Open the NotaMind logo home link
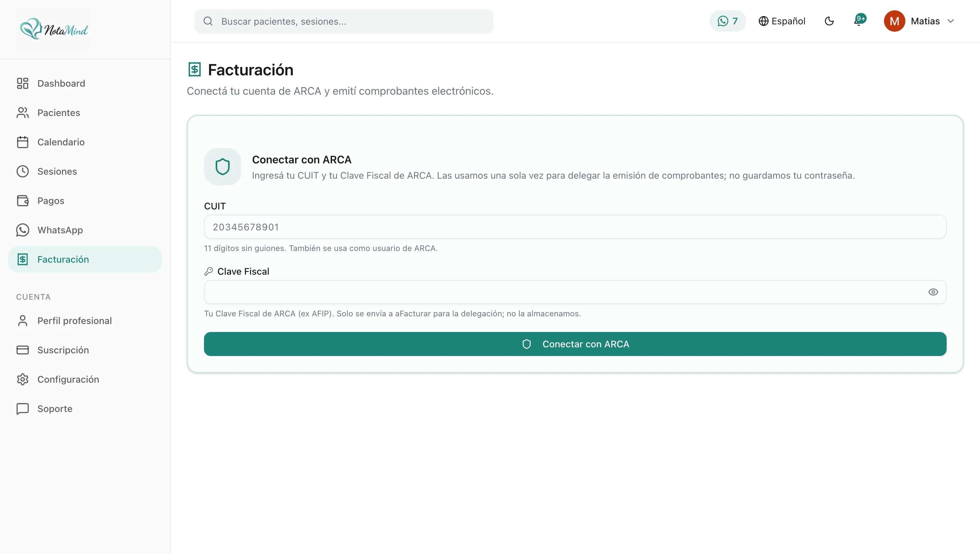 pyautogui.click(x=54, y=29)
